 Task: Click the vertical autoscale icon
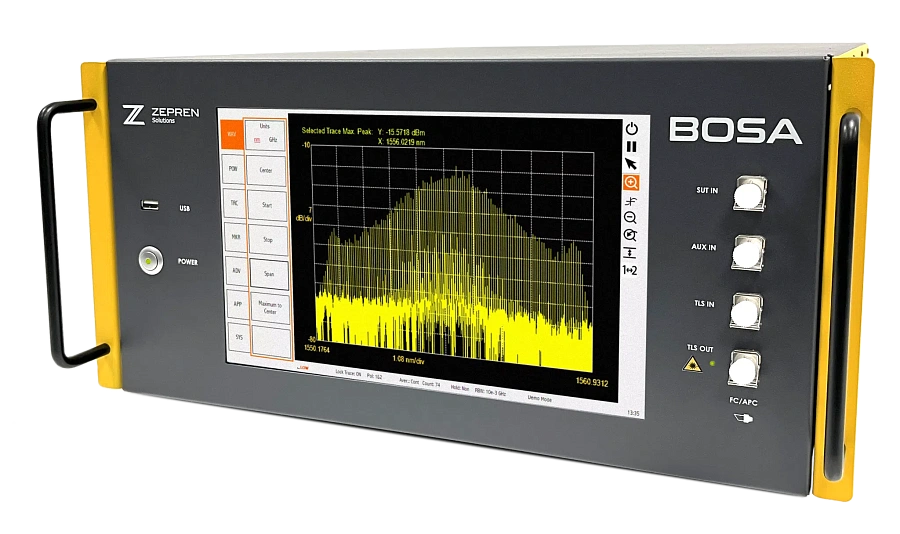629,253
